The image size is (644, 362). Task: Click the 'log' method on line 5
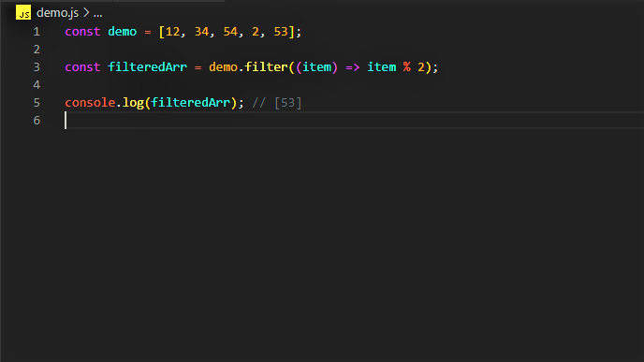click(x=133, y=103)
